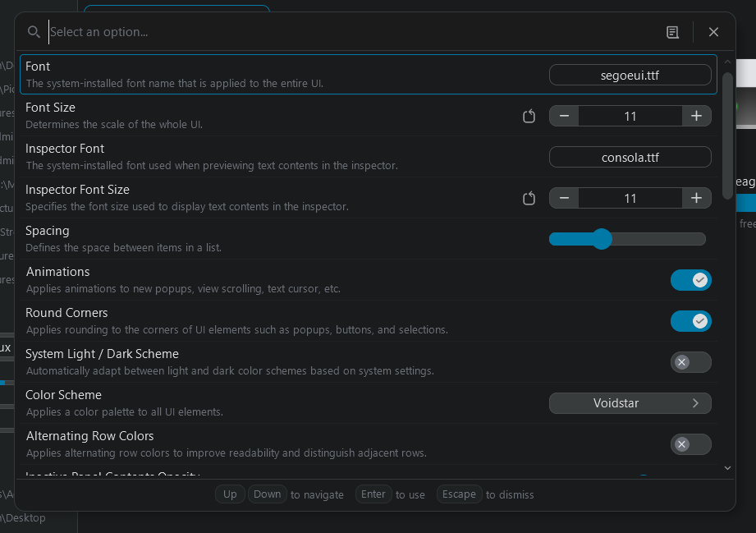Click the Select an option search field
Image resolution: width=756 pixels, height=533 pixels.
[328, 32]
